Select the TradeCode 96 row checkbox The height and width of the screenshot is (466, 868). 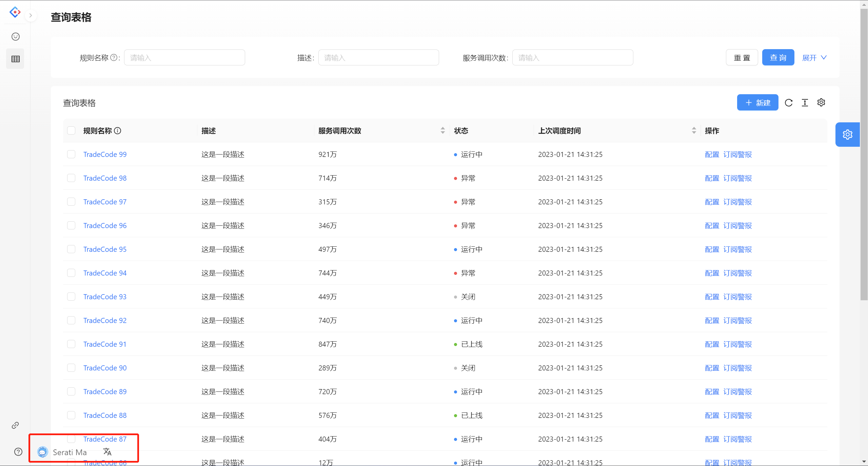tap(71, 225)
